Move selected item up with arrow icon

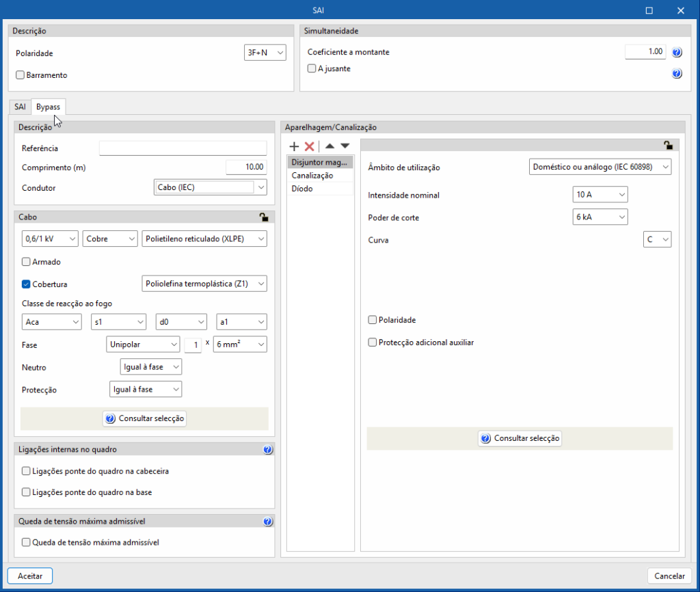pyautogui.click(x=329, y=146)
